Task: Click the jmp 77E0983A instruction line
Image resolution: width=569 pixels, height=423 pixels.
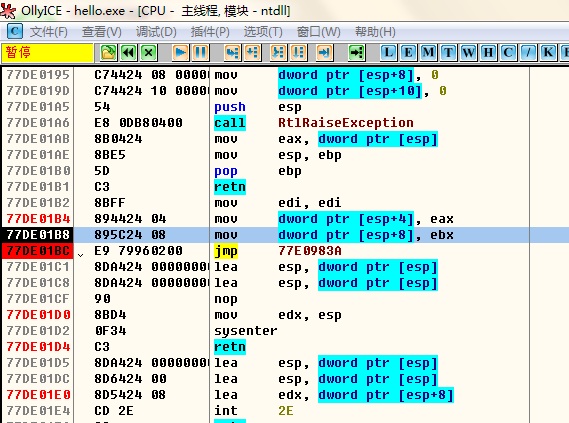Action: click(278, 251)
